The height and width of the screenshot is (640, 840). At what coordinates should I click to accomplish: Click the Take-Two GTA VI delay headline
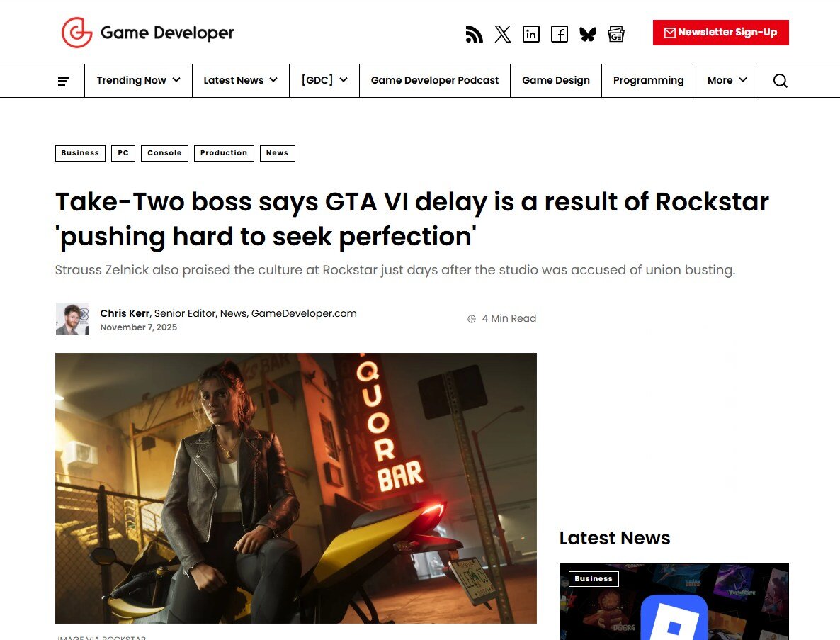[412, 219]
